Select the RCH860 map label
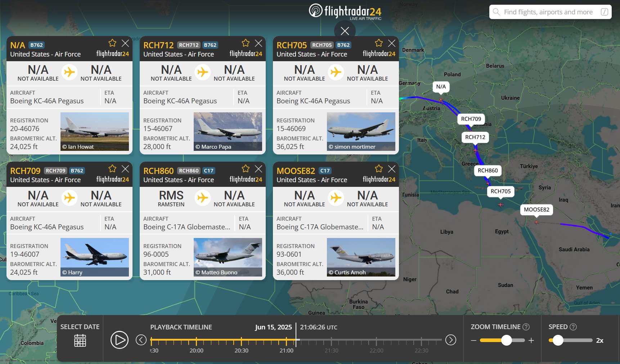The image size is (620, 364). (488, 171)
